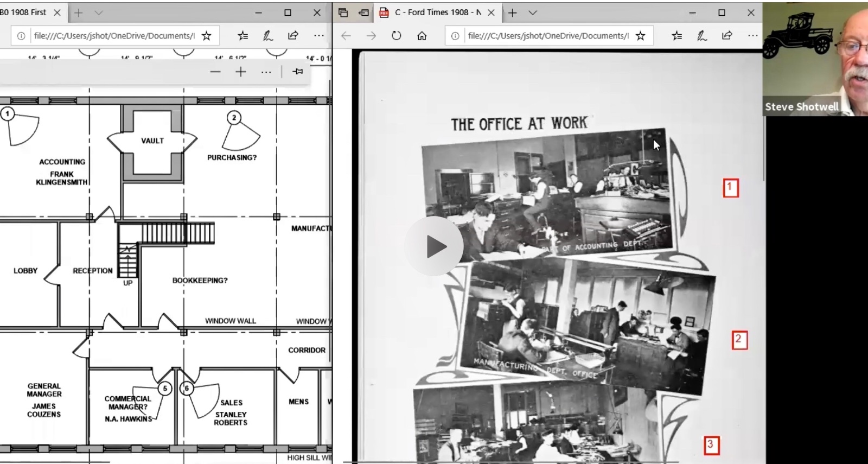Screen dimensions: 868x464
Task: Favorite the floor plan page with star
Action: tap(206, 36)
